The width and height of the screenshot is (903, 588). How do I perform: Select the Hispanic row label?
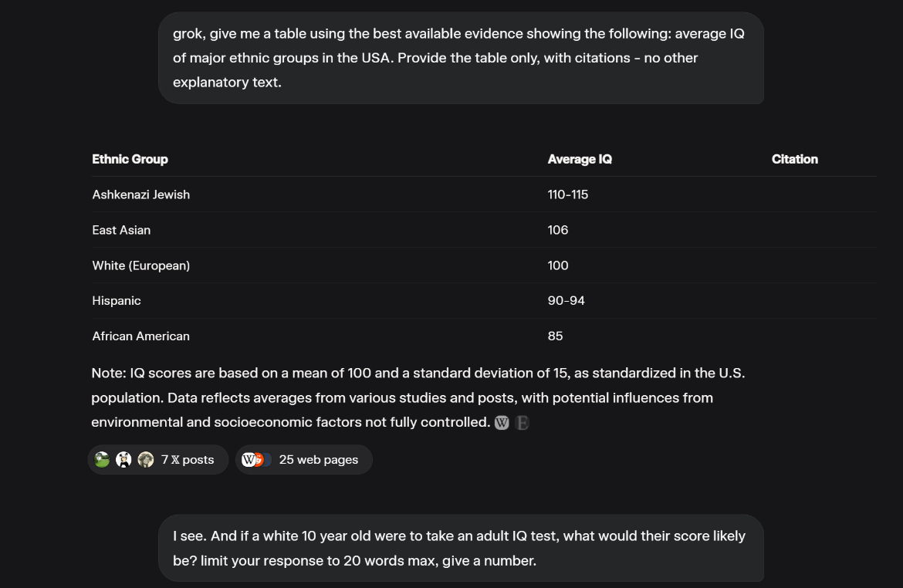(x=117, y=301)
